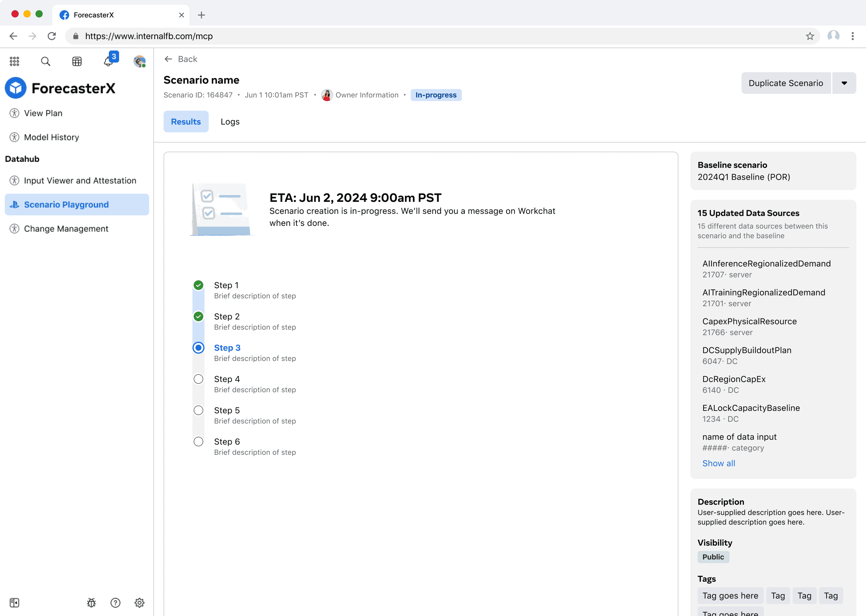Click the View Plan item icon

pyautogui.click(x=14, y=113)
